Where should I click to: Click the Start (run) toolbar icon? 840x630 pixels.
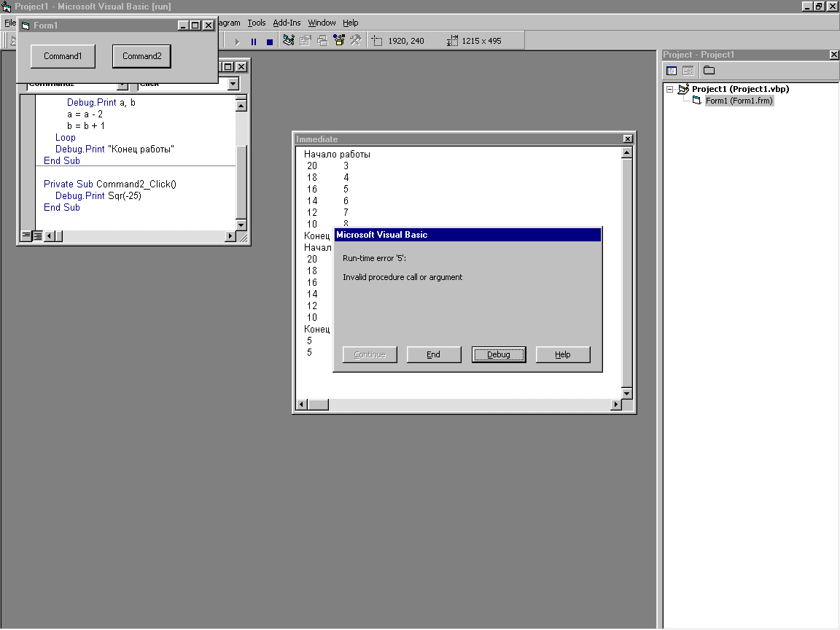click(x=237, y=42)
